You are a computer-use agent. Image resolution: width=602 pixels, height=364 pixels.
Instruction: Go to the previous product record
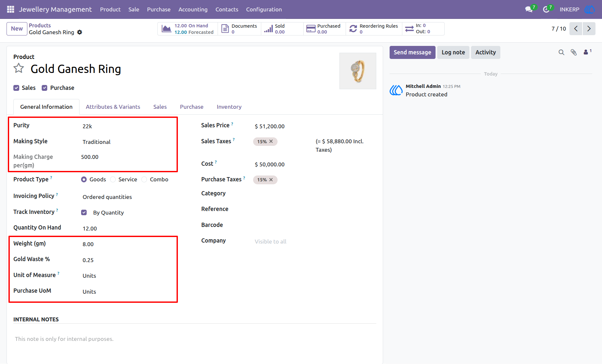(576, 29)
